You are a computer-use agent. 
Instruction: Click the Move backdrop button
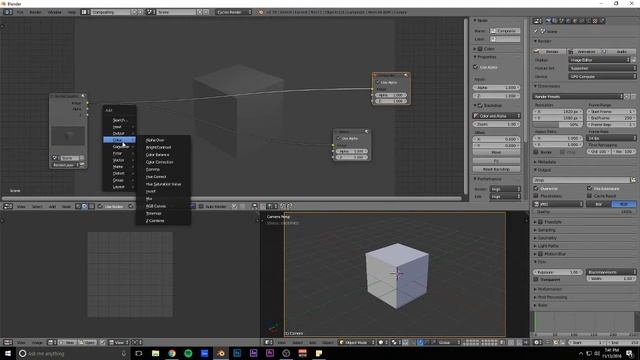(x=496, y=152)
